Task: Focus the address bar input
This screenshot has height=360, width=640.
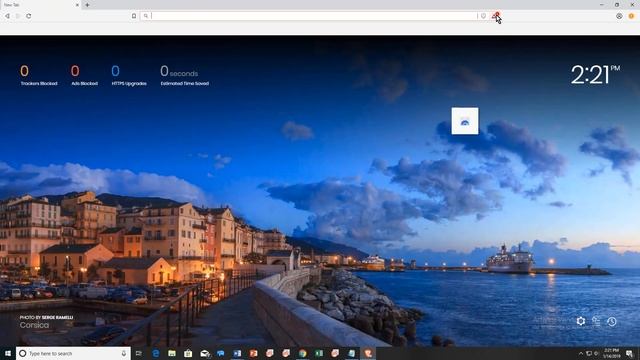Action: 313,16
